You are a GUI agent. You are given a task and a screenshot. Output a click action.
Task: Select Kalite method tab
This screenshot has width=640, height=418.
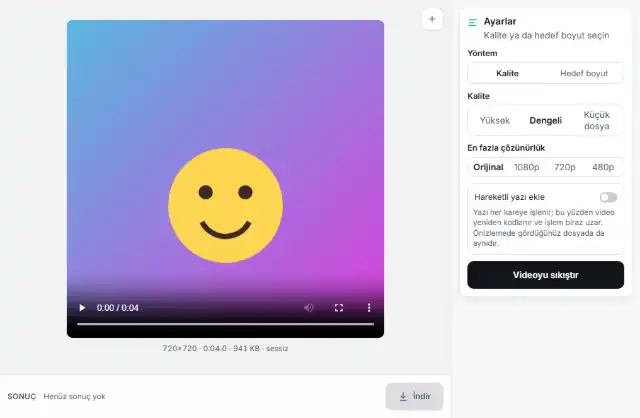click(507, 73)
